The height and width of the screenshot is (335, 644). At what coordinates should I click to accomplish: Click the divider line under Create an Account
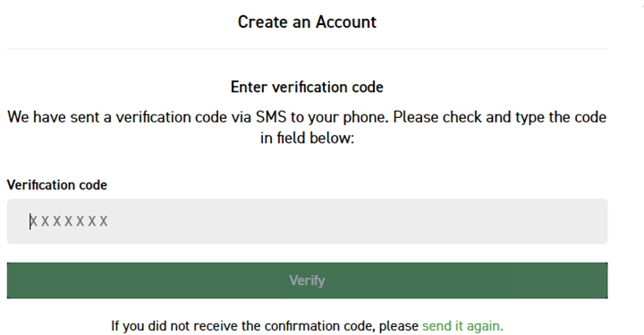coord(307,49)
